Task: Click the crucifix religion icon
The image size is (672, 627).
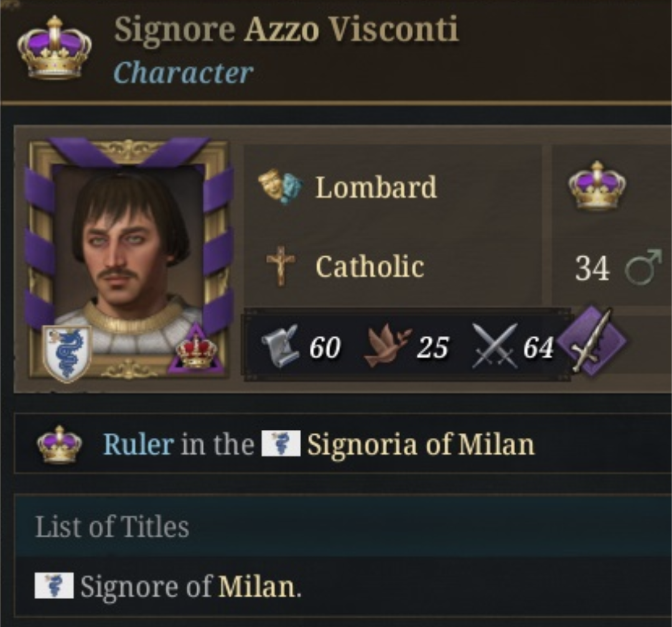Action: point(281,267)
